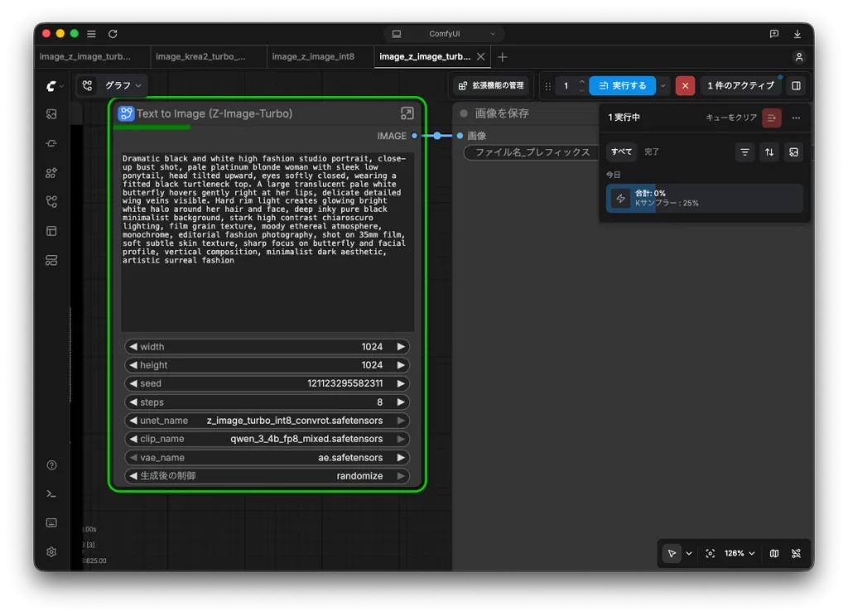The width and height of the screenshot is (848, 616).
Task: Click the red clear queue icon
Action: 771,118
